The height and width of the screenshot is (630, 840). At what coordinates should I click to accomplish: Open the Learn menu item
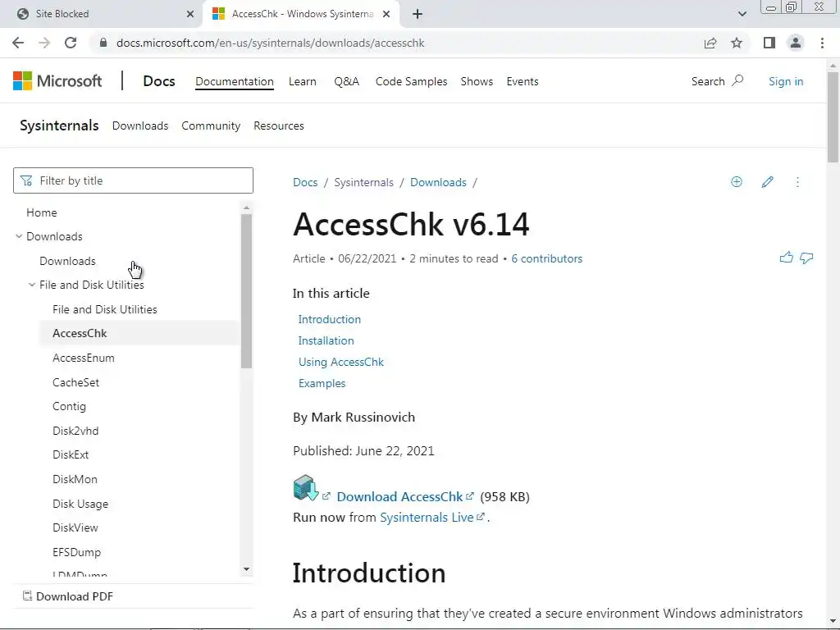tap(302, 81)
